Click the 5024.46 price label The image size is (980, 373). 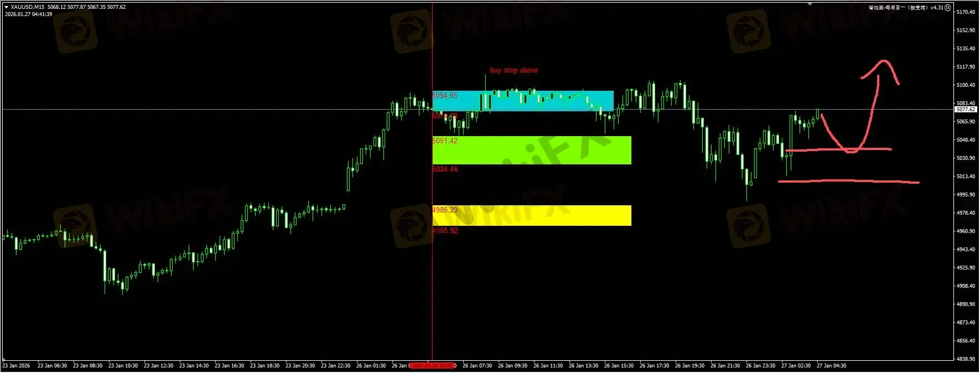pos(445,169)
